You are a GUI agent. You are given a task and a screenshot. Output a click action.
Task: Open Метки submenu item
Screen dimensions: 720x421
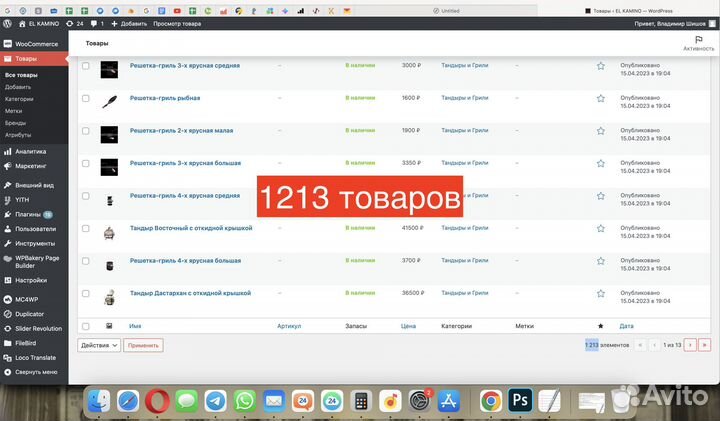click(x=13, y=111)
